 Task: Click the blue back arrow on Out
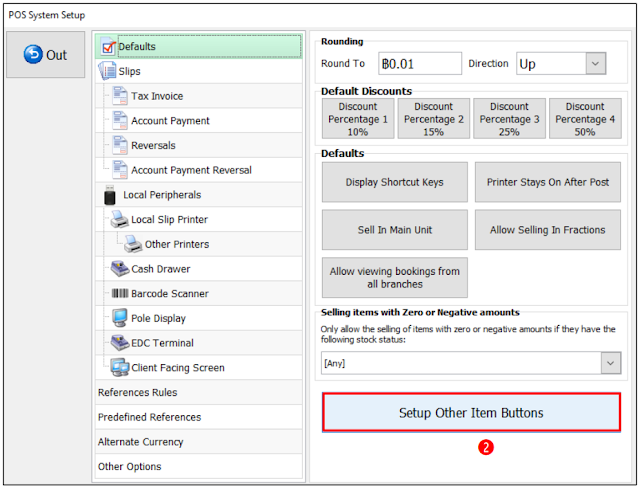(x=33, y=54)
